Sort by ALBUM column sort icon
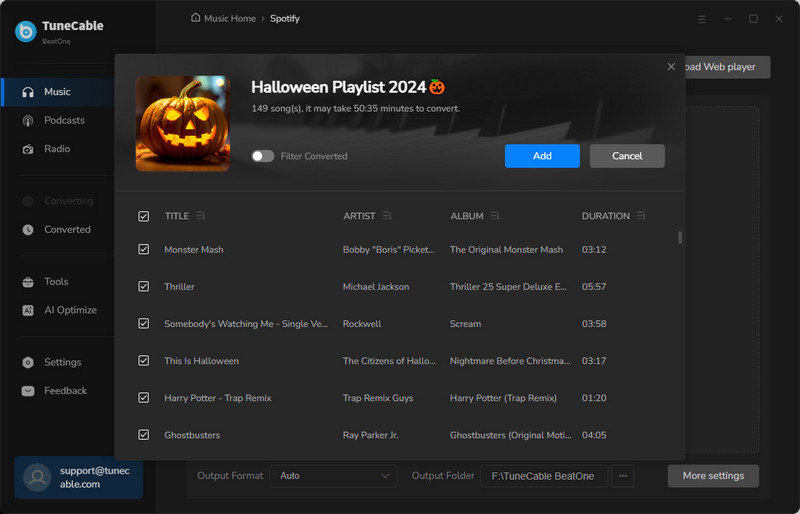 [x=495, y=216]
